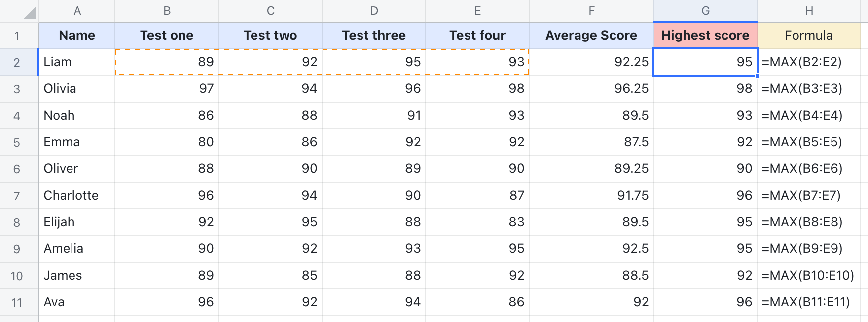The image size is (868, 322).
Task: Select Noah's name cell
Action: (77, 115)
